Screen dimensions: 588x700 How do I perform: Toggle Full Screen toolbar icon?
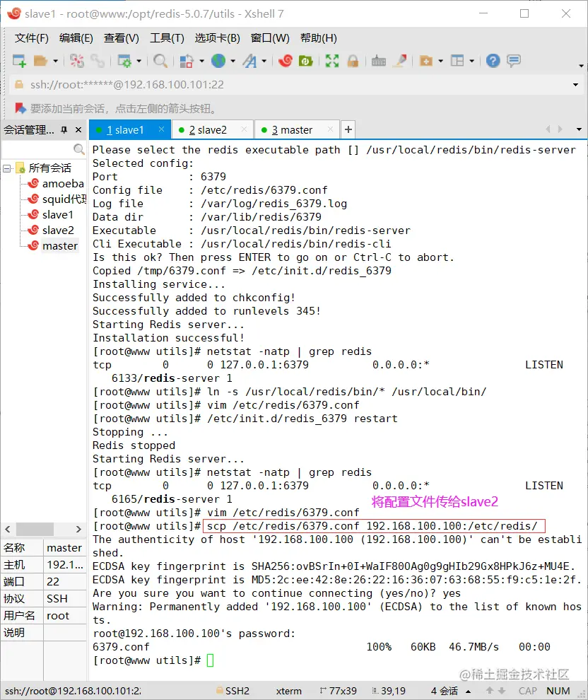coord(332,61)
